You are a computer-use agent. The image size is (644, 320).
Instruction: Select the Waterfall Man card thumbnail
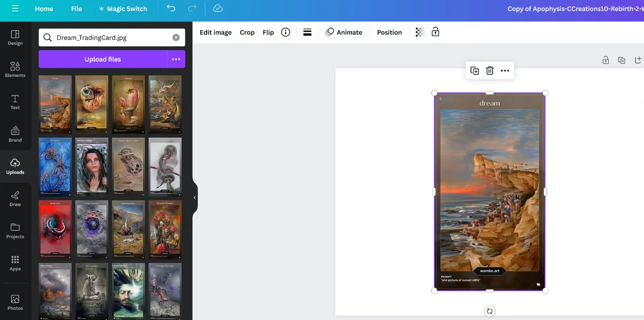[128, 291]
